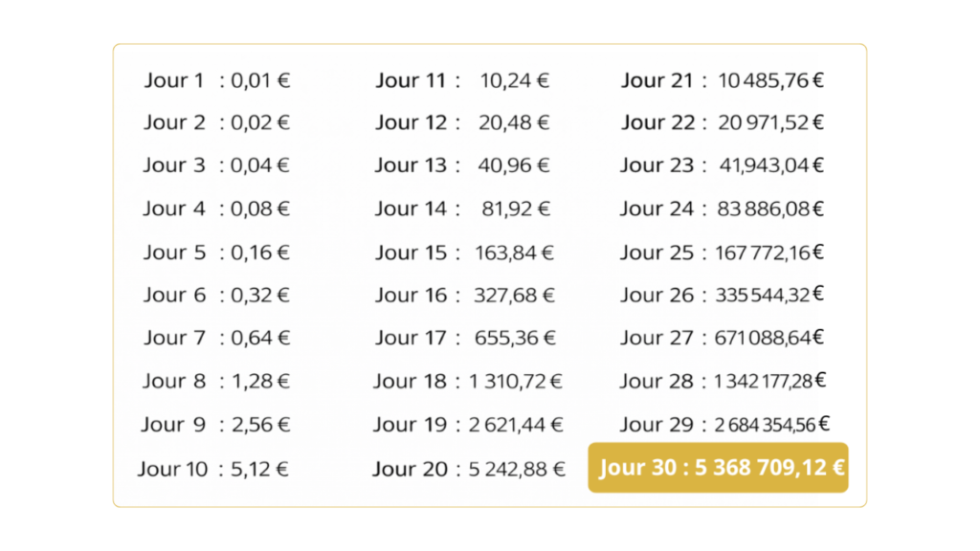
Task: Select the 671 088,64 € amount
Action: coord(769,338)
